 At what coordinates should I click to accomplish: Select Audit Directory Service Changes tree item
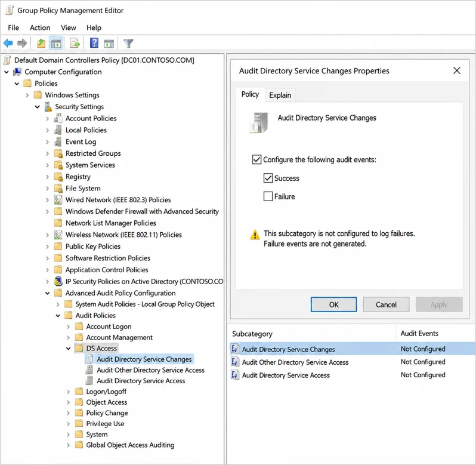(x=144, y=359)
